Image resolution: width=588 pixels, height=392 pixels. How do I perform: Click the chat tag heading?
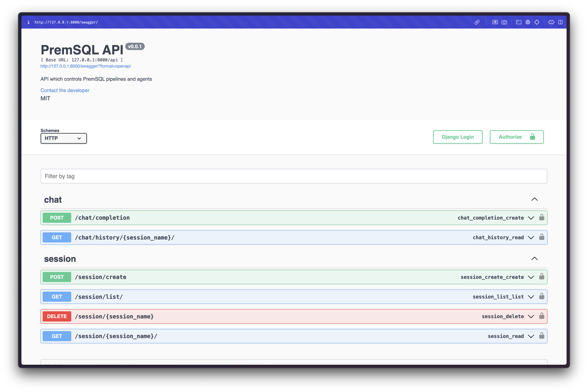coord(53,200)
